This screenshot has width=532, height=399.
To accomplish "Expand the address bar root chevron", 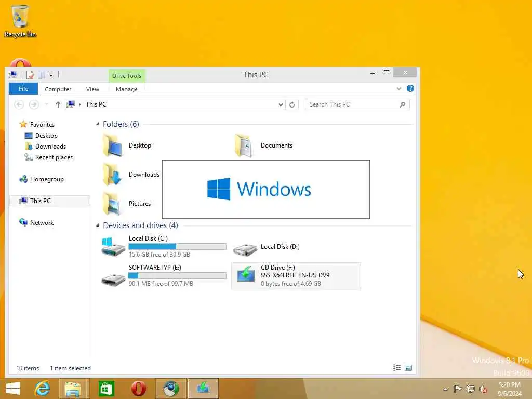I will coord(79,104).
